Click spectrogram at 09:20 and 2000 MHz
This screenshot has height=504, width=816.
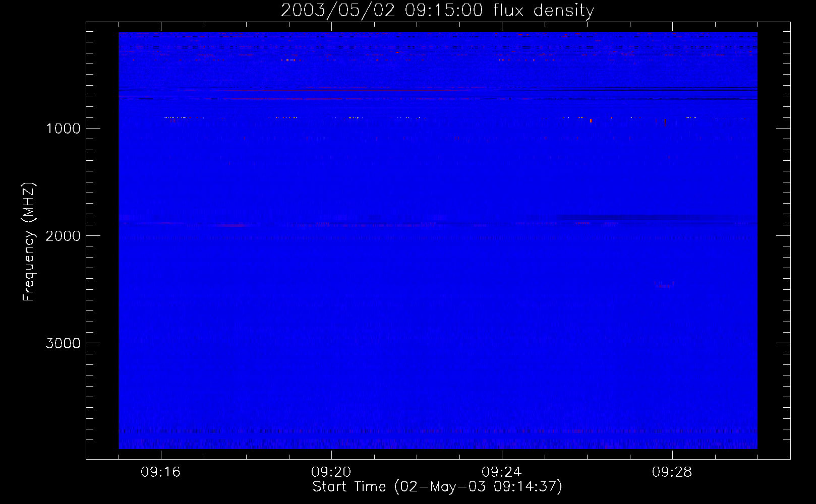point(331,235)
